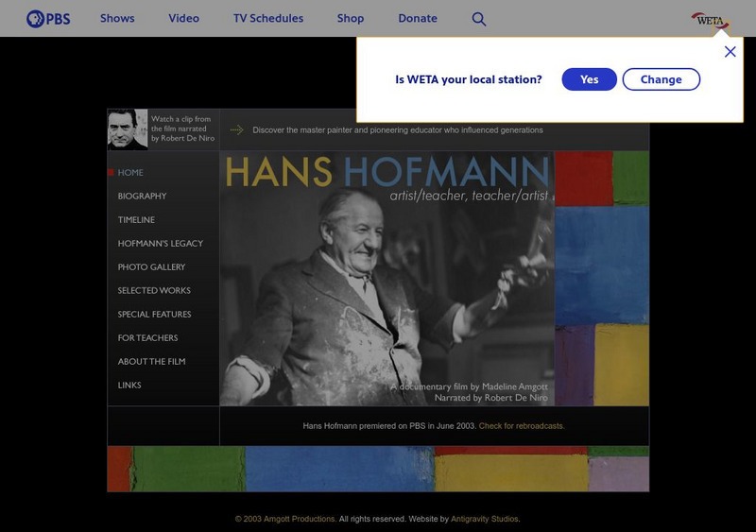Open the Shows menu
This screenshot has height=532, width=756.
(x=117, y=19)
